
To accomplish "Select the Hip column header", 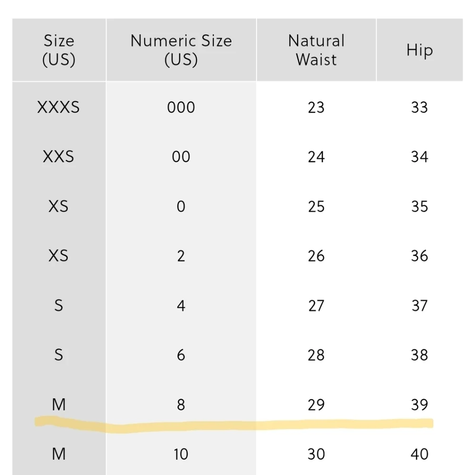I will point(419,50).
